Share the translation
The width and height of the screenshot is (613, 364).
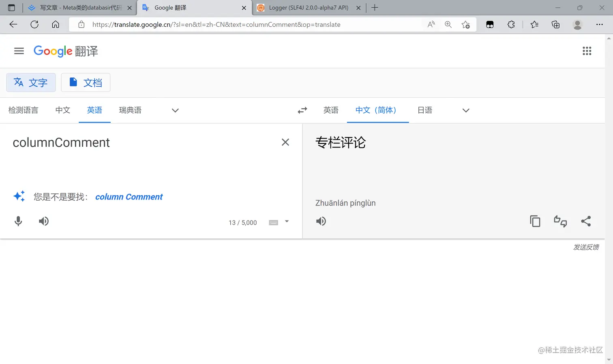tap(586, 221)
